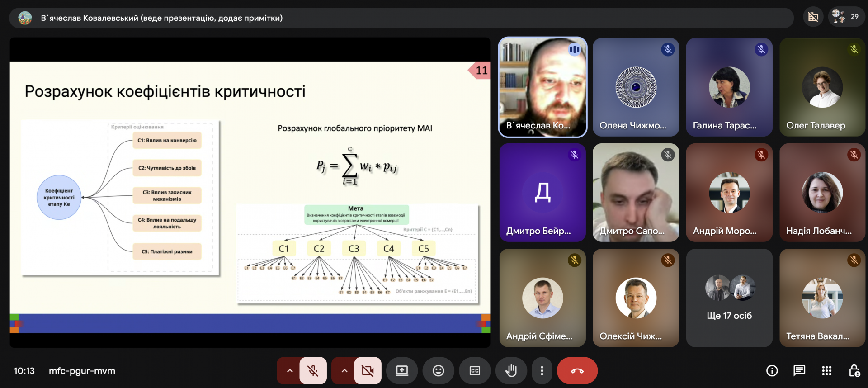868x388 pixels.
Task: Click the crossed-out presentation icon at the top right
Action: 813,17
